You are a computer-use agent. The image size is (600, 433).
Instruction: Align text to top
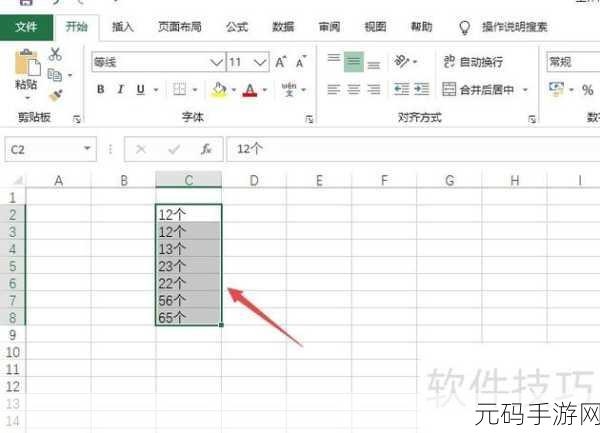334,58
